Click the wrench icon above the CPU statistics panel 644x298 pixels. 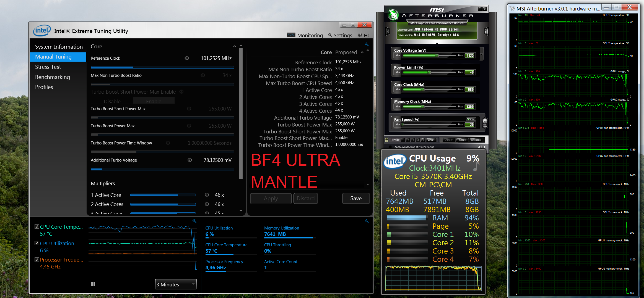click(x=367, y=221)
